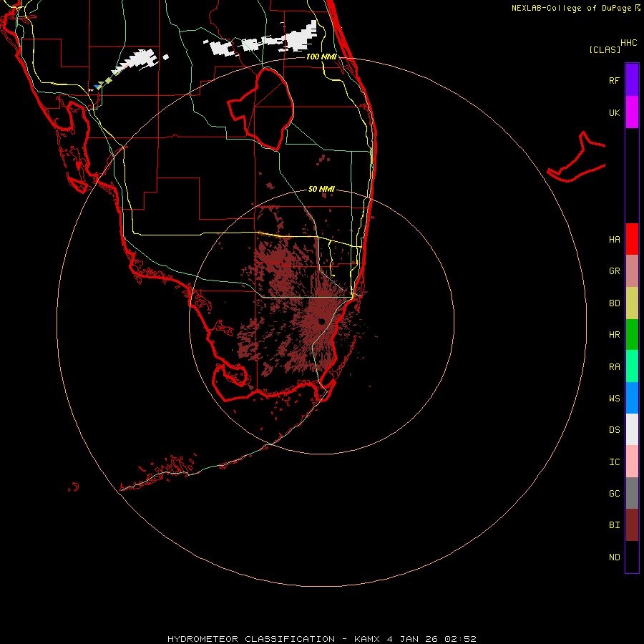Click the HHC product label
This screenshot has width=644, height=644.
click(x=628, y=43)
